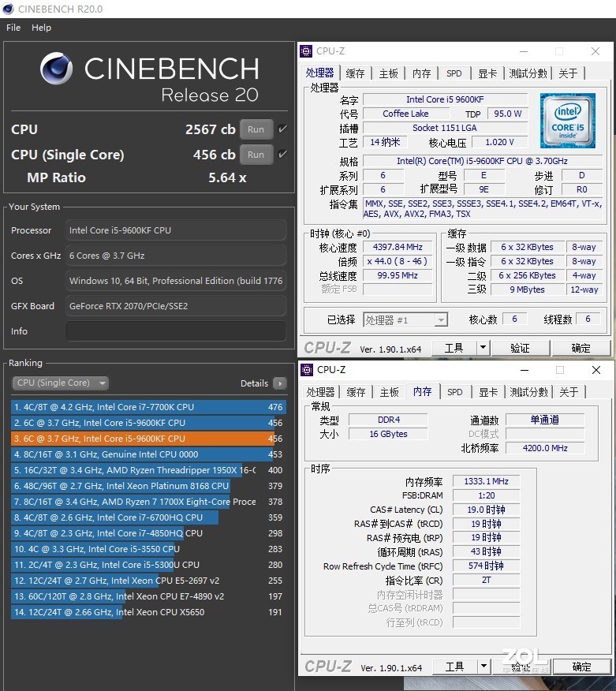
Task: Open the 处理器 #1 selection combo box
Action: (405, 320)
